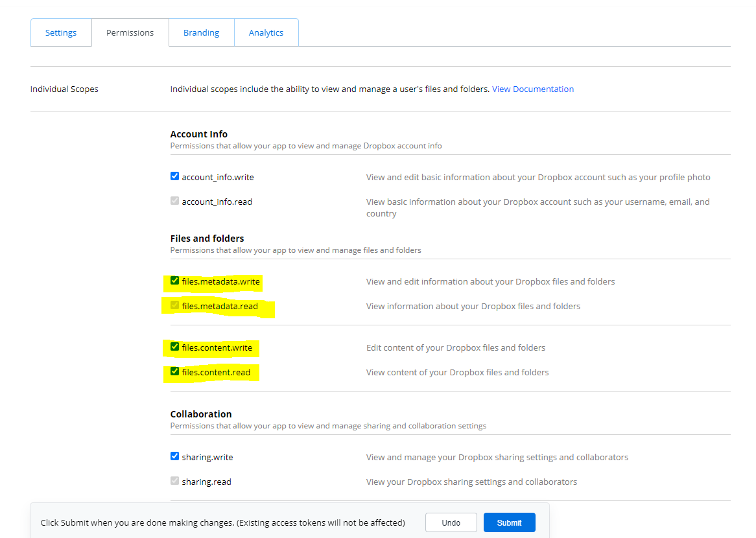Screen dimensions: 756x538
Task: Click the Files and folders heading
Action: click(x=207, y=239)
